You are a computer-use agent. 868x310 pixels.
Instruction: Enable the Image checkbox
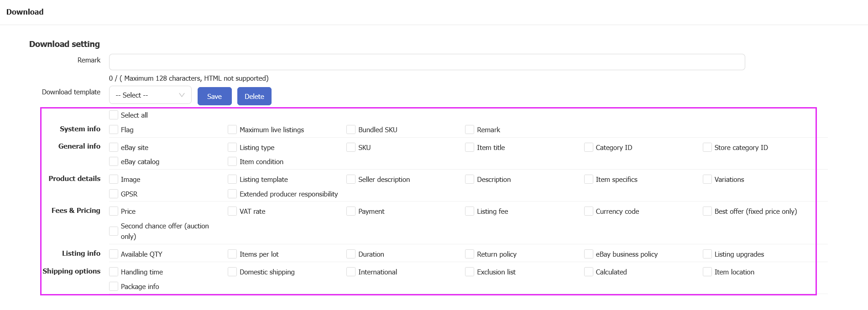pyautogui.click(x=114, y=179)
